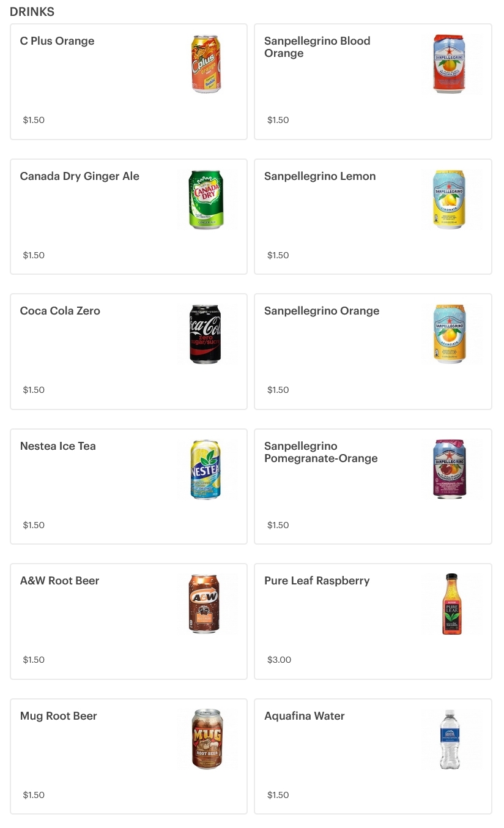The height and width of the screenshot is (828, 504).
Task: Click the DRINKS section heading
Action: [x=32, y=12]
